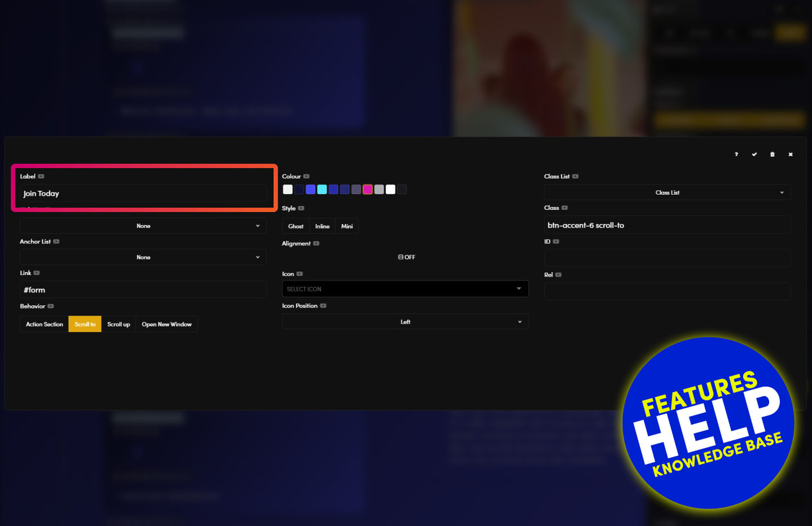The height and width of the screenshot is (526, 812).
Task: Toggle the Alignment OFF switch
Action: [x=406, y=257]
